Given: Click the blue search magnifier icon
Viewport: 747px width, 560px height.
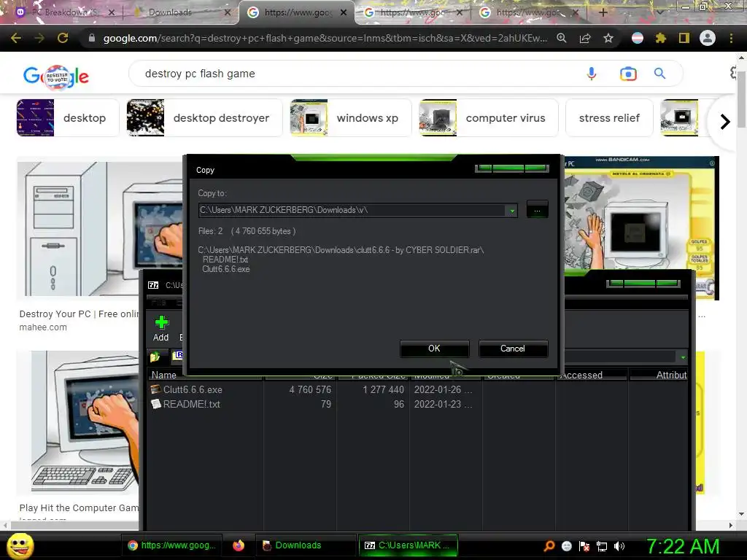Looking at the screenshot, I should click(659, 74).
